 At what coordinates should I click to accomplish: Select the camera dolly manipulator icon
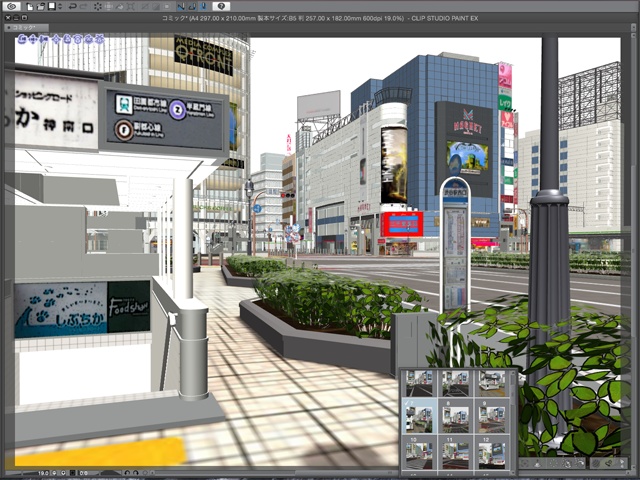[x=44, y=39]
